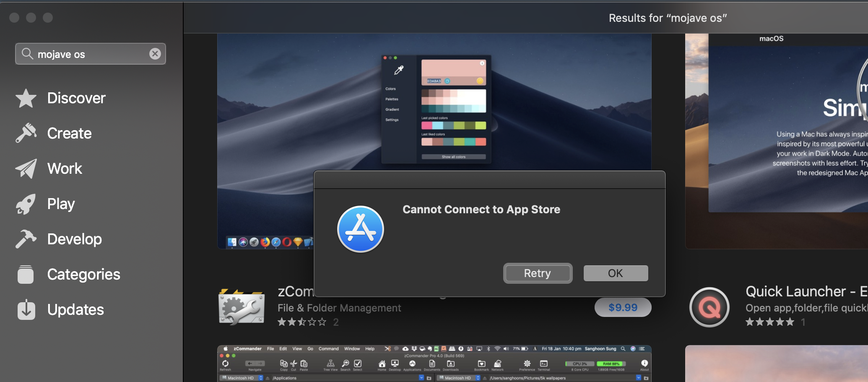Click the "File & Folder Management" subtitle
Image resolution: width=868 pixels, height=382 pixels.
click(339, 308)
